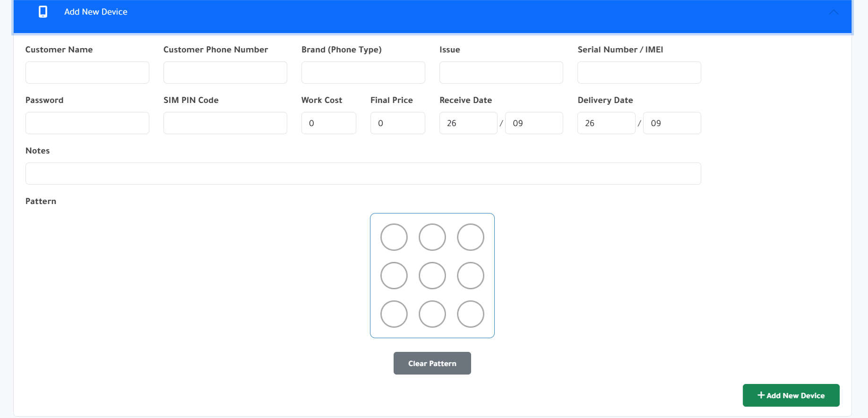Select the bottom-right pattern dot

coord(470,314)
